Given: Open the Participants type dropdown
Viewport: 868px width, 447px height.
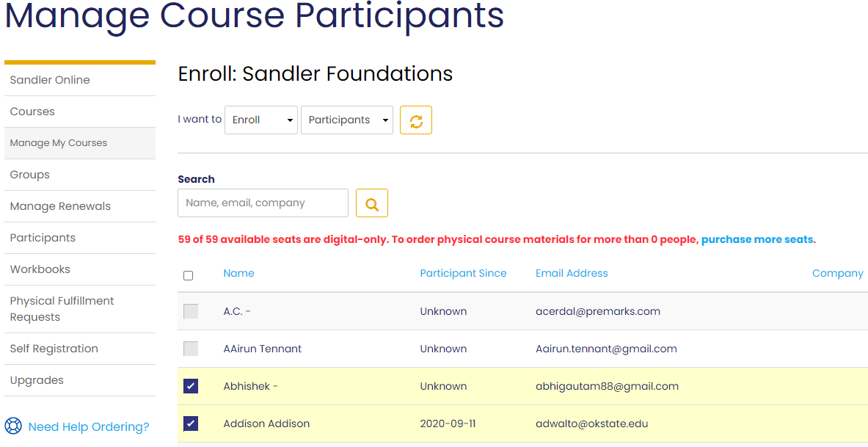Looking at the screenshot, I should tap(347, 120).
